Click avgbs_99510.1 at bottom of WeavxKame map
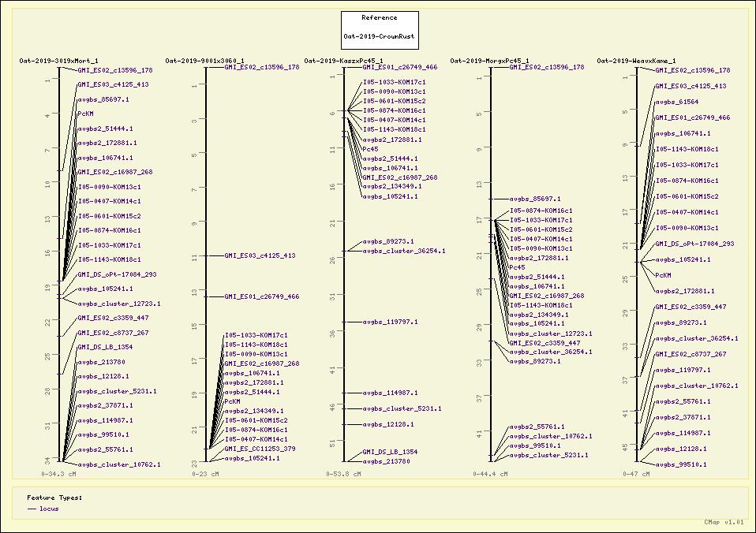 (680, 464)
